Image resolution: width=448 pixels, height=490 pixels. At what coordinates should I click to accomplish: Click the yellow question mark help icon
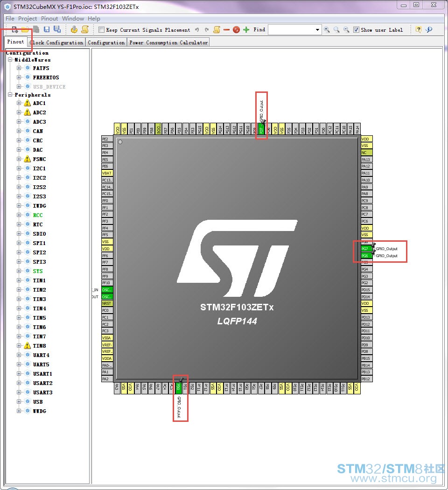419,30
